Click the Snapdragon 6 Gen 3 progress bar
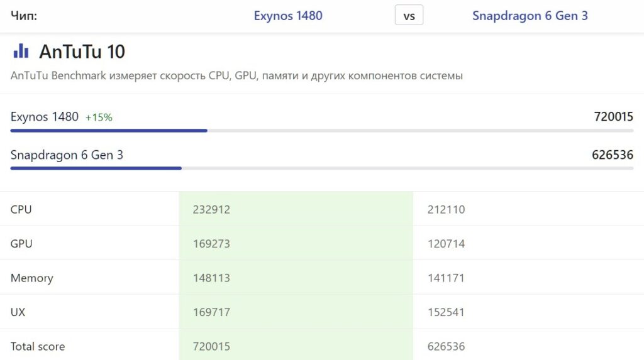The height and width of the screenshot is (360, 644). tap(322, 168)
